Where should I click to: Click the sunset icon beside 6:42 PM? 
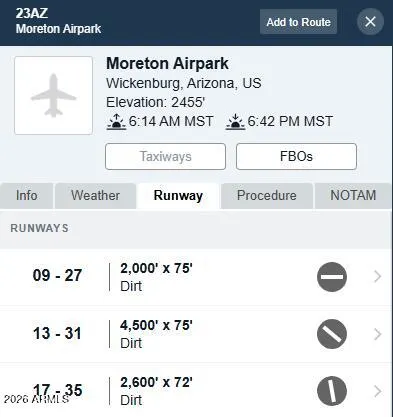click(x=235, y=122)
